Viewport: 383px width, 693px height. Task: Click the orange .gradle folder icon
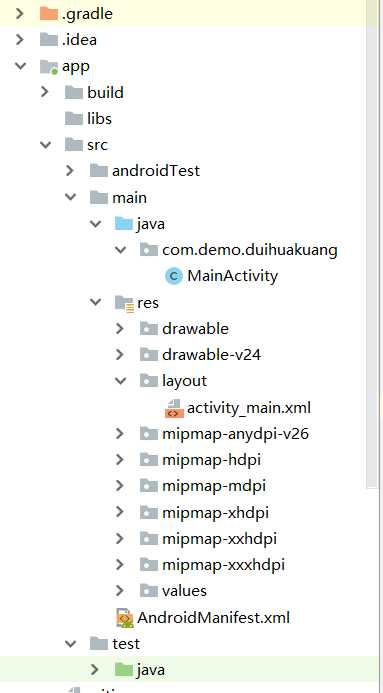click(x=49, y=14)
